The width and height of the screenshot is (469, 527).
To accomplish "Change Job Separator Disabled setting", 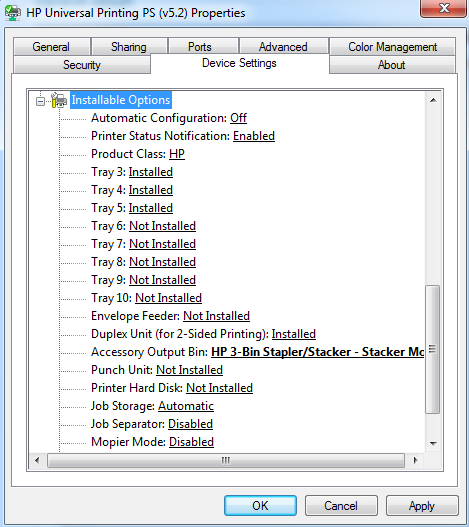I will (x=190, y=424).
